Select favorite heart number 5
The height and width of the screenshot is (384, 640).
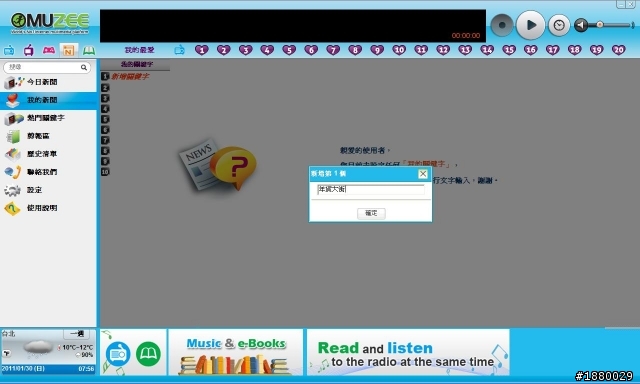coord(289,50)
